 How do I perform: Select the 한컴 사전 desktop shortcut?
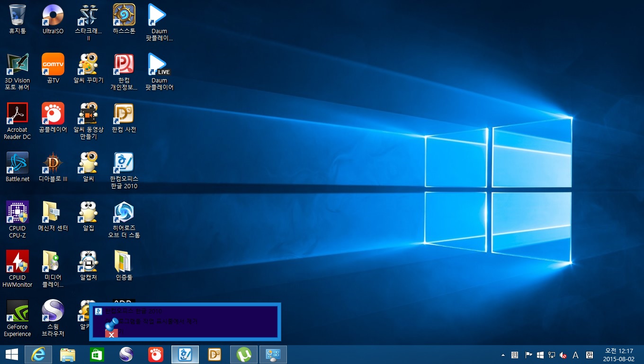coord(124,118)
